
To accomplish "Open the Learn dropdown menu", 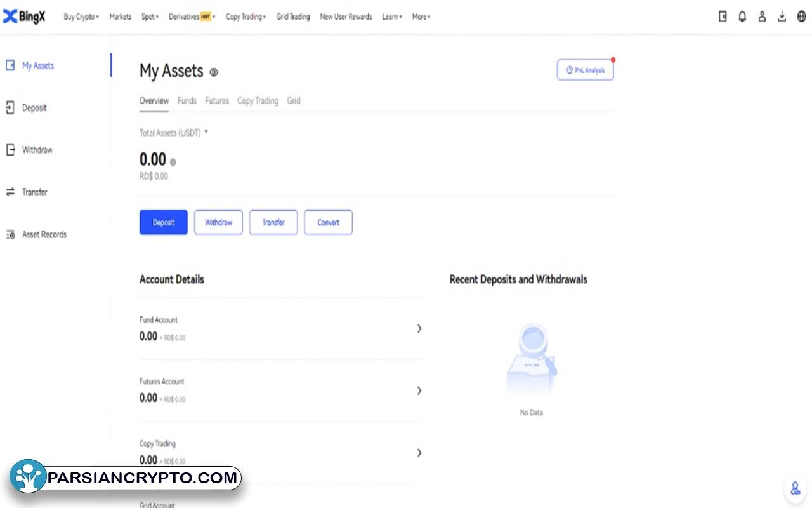I will point(391,17).
